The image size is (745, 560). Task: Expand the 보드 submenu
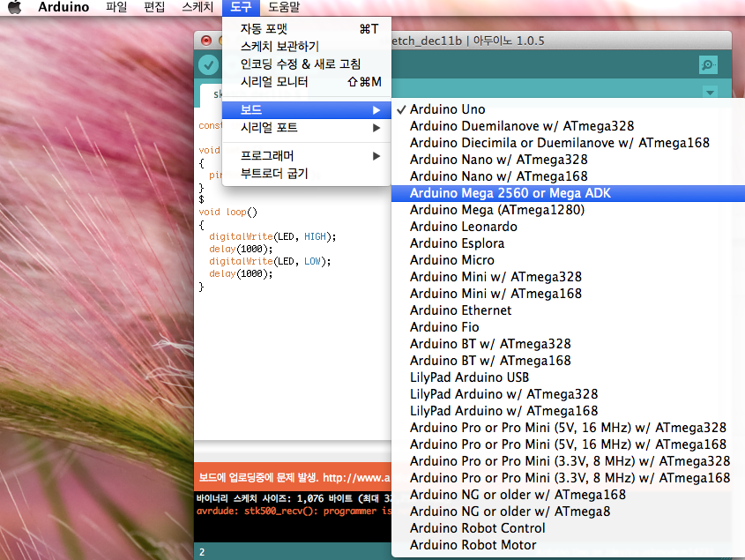click(307, 110)
